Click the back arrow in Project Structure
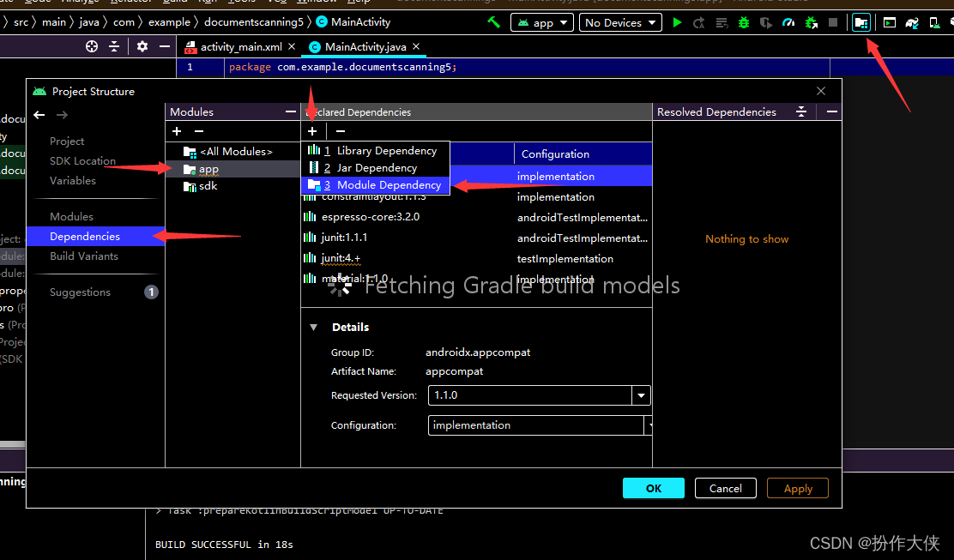 click(x=39, y=115)
